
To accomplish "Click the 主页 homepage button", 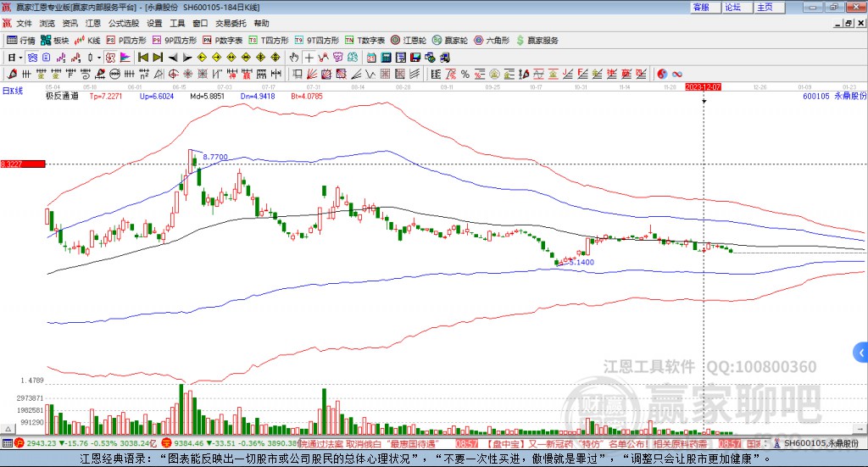I will click(770, 7).
